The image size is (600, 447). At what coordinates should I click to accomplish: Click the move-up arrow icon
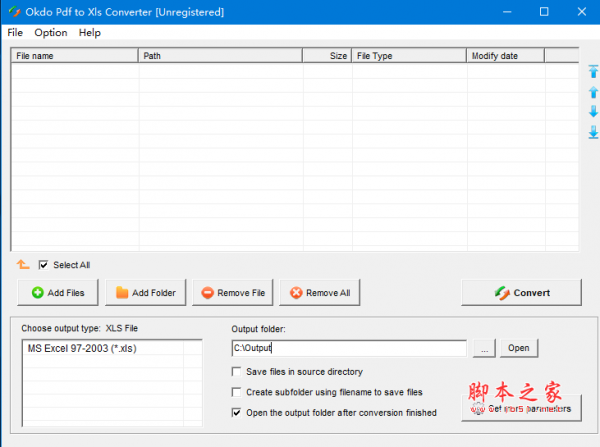coord(593,92)
